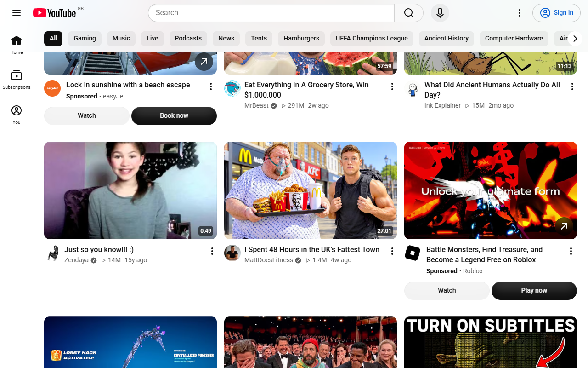588x368 pixels.
Task: Show more category chips with right arrow
Action: (575, 39)
